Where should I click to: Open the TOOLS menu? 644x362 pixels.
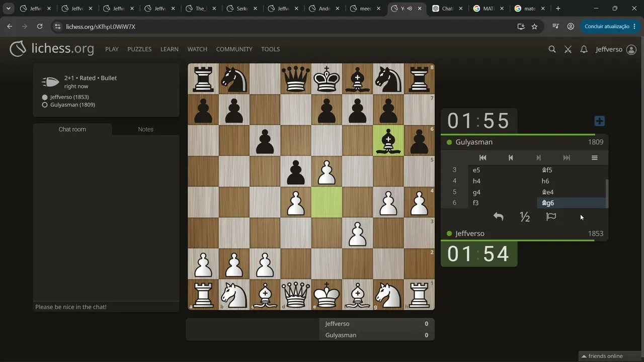(270, 49)
